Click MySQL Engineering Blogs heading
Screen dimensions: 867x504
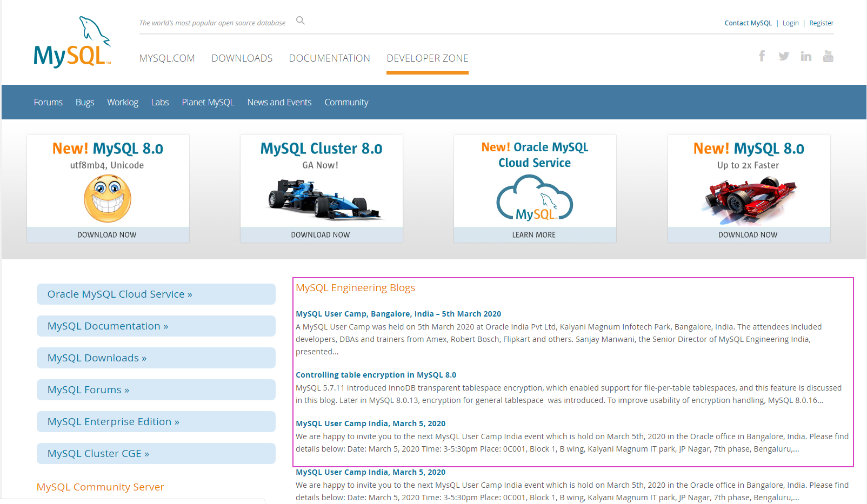(x=356, y=288)
